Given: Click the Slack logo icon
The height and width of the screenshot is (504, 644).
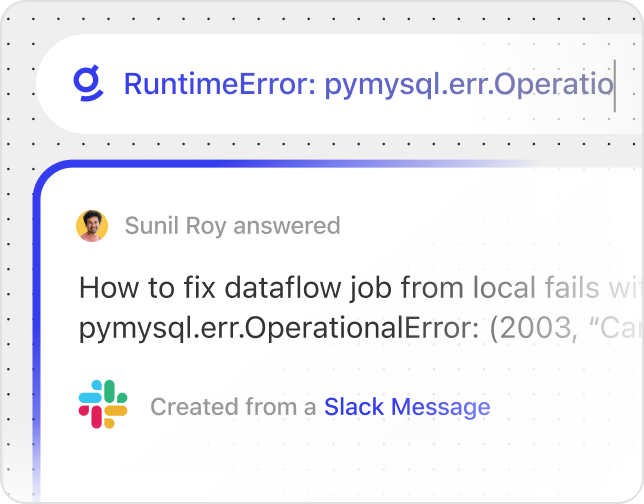Looking at the screenshot, I should click(x=103, y=404).
